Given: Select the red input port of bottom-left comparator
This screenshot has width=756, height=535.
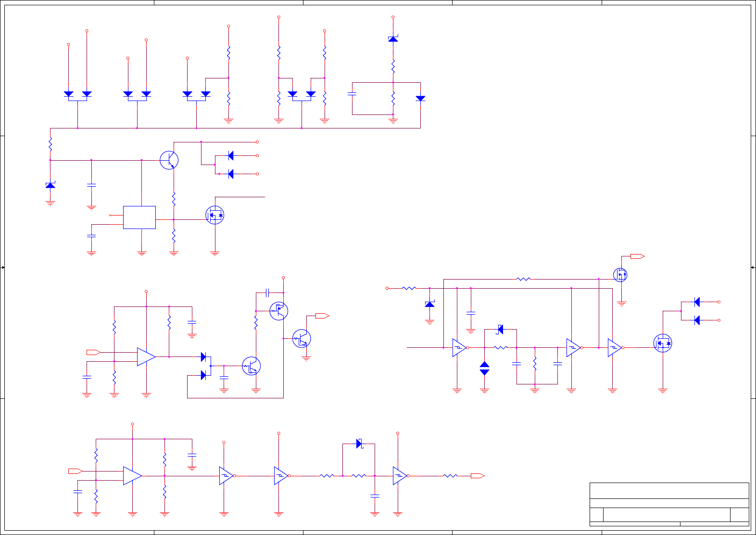Looking at the screenshot, I should (x=75, y=471).
